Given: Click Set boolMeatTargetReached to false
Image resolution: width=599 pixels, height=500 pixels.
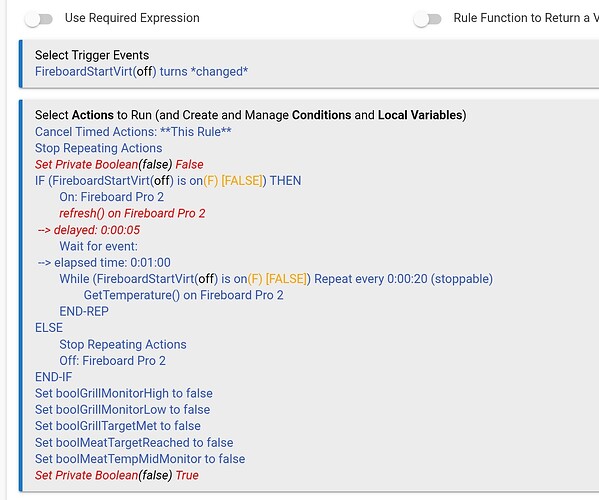Looking at the screenshot, I should pos(134,442).
